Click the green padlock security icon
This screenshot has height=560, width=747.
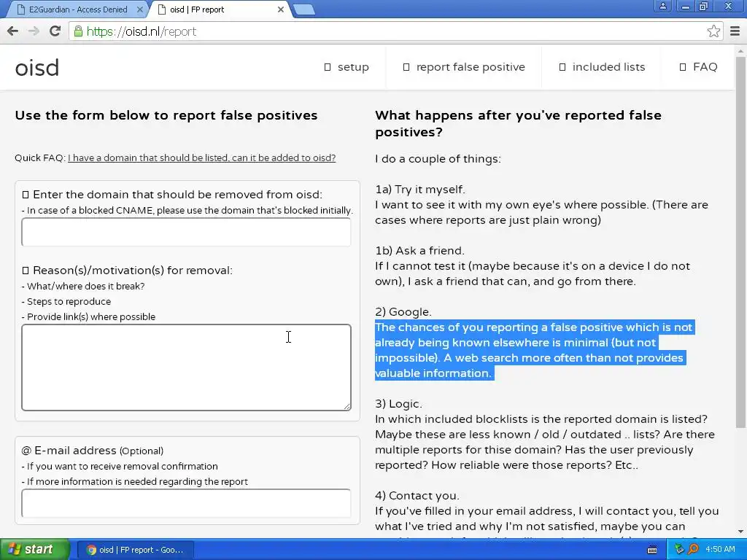pos(77,31)
